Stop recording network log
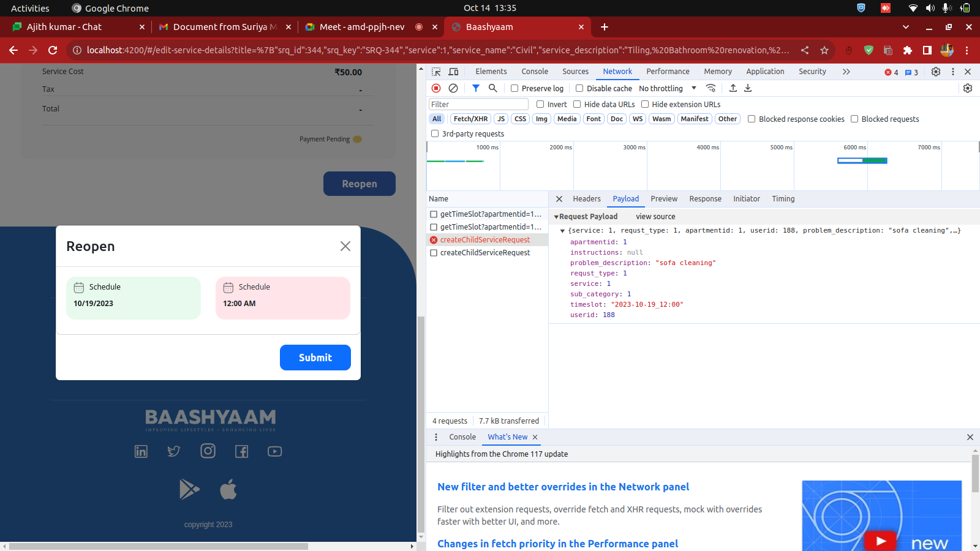 tap(436, 88)
